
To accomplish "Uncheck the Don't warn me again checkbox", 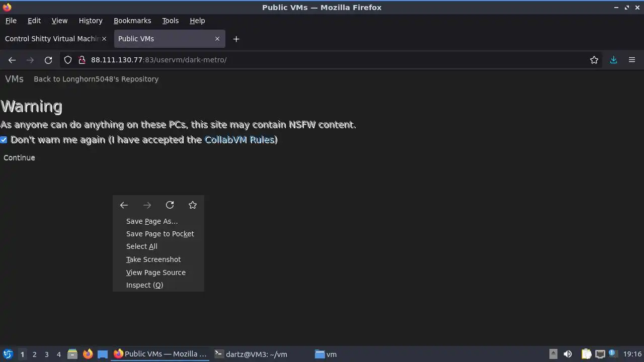I will coord(4,140).
